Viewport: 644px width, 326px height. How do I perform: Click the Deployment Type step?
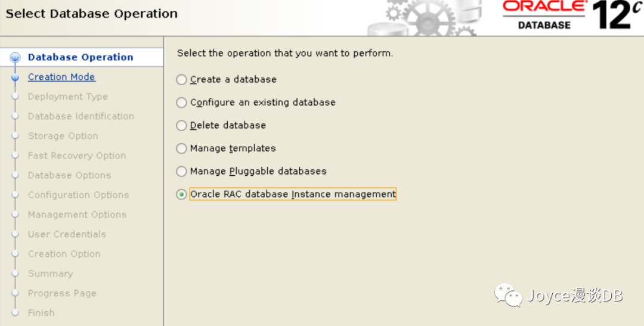tap(67, 97)
